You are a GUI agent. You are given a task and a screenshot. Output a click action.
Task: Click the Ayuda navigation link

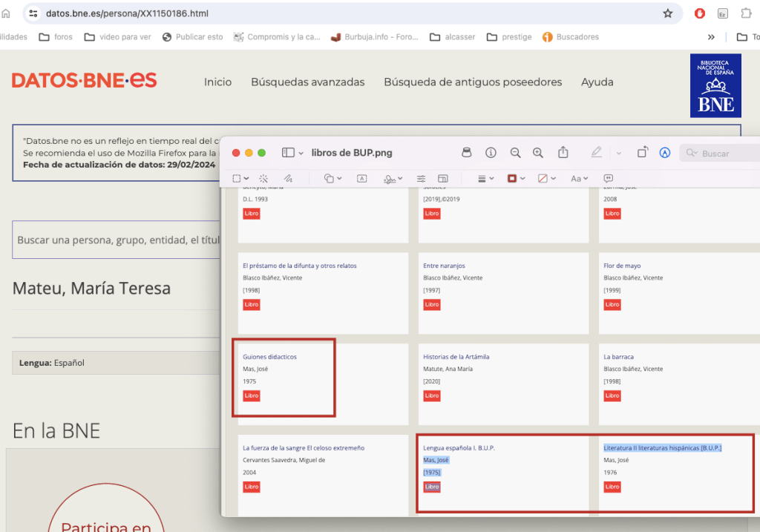point(597,82)
